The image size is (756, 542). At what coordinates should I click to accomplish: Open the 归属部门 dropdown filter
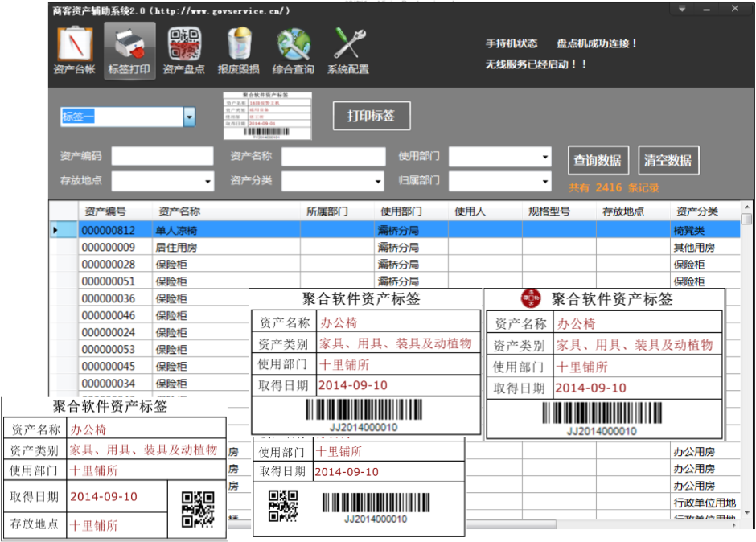coord(545,181)
